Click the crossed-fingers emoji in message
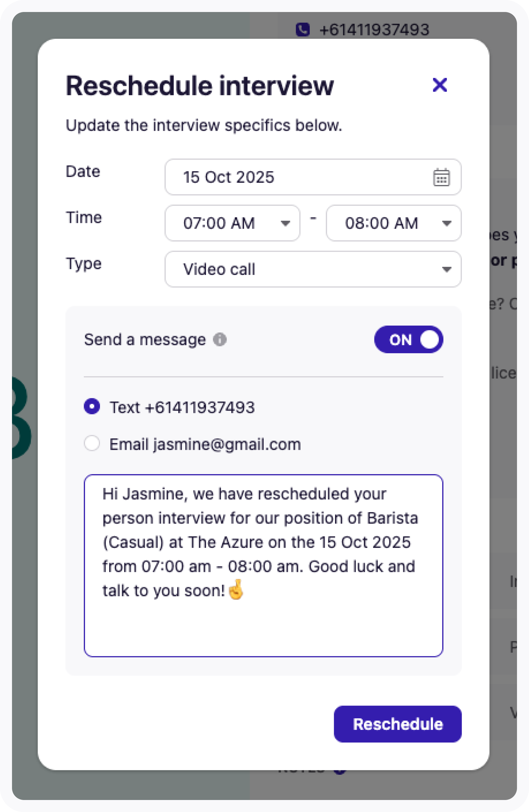The width and height of the screenshot is (529, 812). 235,590
